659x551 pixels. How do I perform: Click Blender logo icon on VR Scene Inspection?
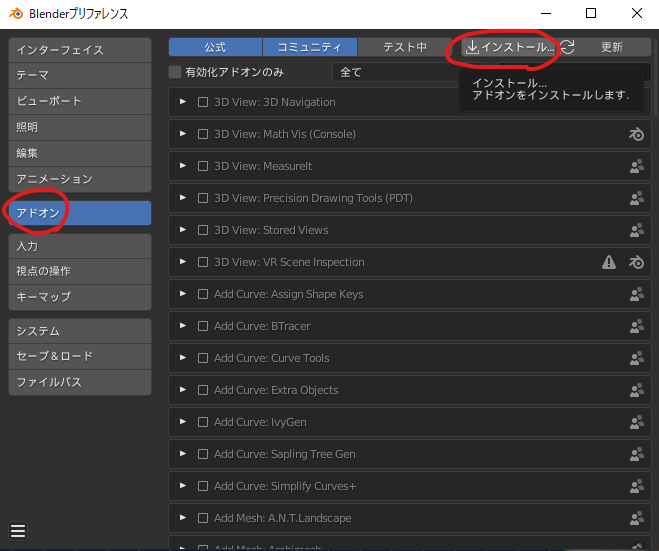point(636,262)
